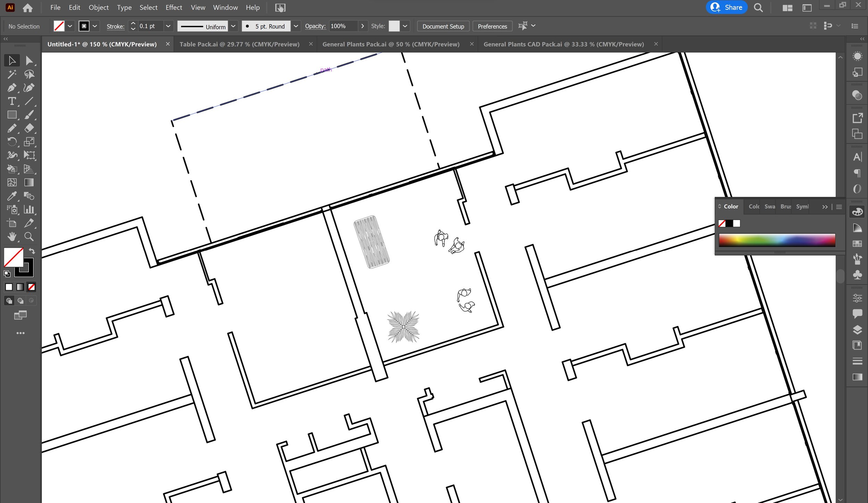Expand hidden Color panel tabs

pos(825,207)
